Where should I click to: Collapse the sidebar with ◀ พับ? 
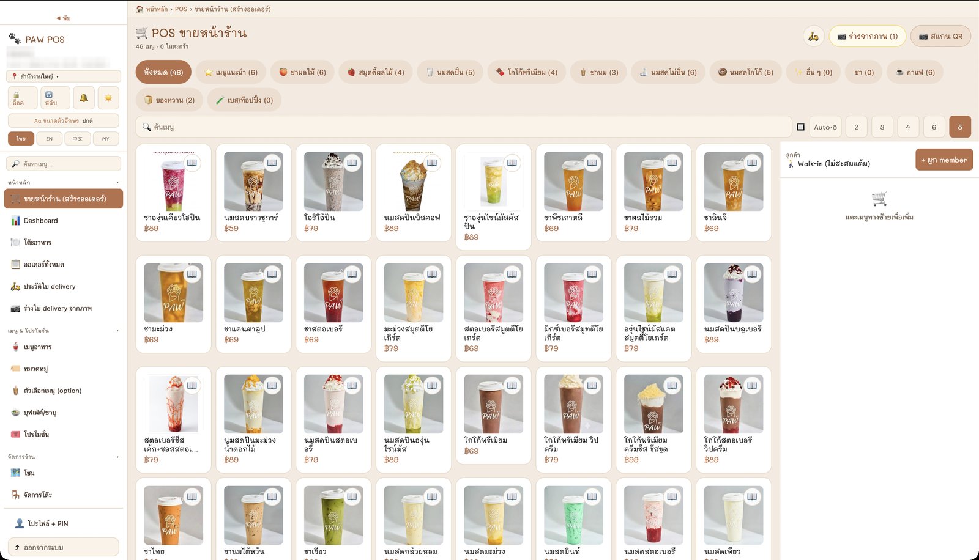64,18
